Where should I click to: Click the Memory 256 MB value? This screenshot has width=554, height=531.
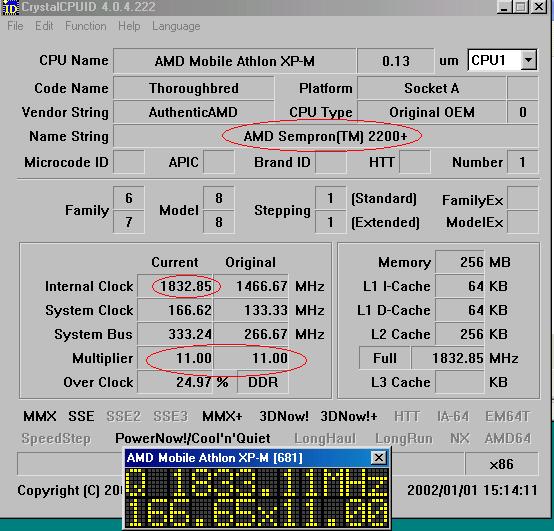(460, 262)
